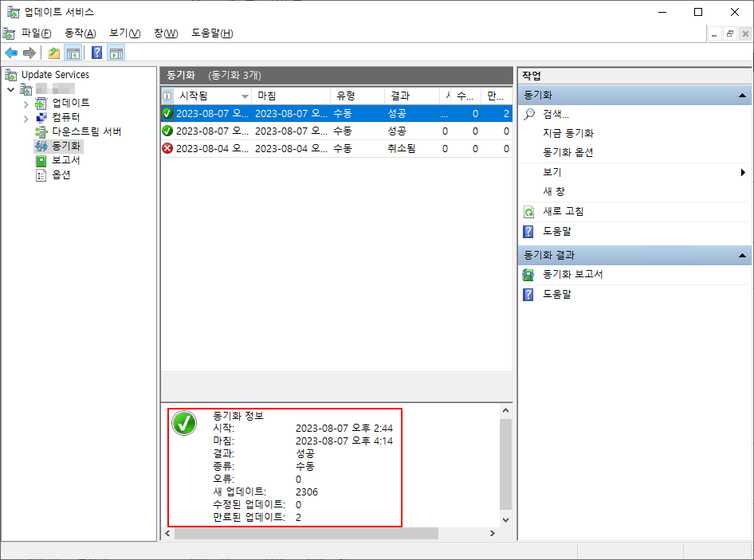This screenshot has height=560, width=754.
Task: Select the 취소됨 result cell
Action: [x=402, y=148]
